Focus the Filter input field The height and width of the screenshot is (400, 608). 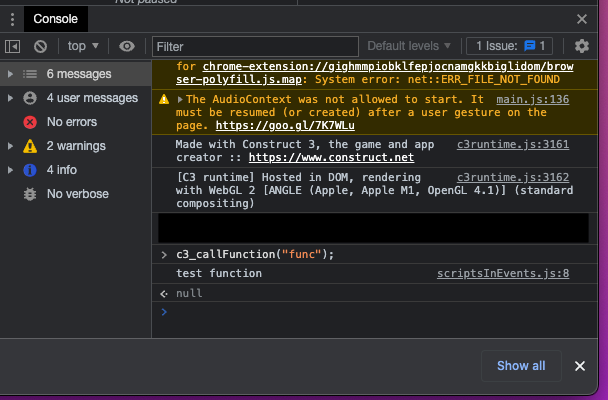pyautogui.click(x=255, y=47)
